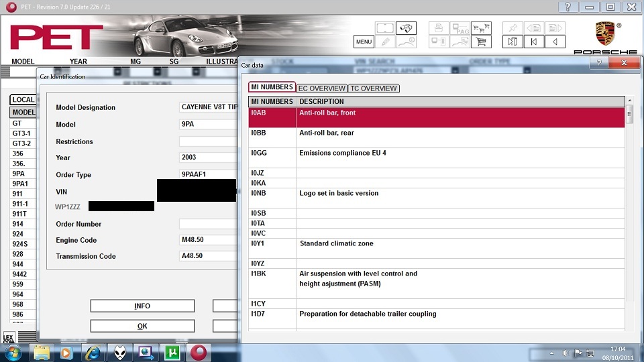Viewport: 644px width, 362px height.
Task: Click Car data list scrollbar thumb
Action: pos(630,114)
